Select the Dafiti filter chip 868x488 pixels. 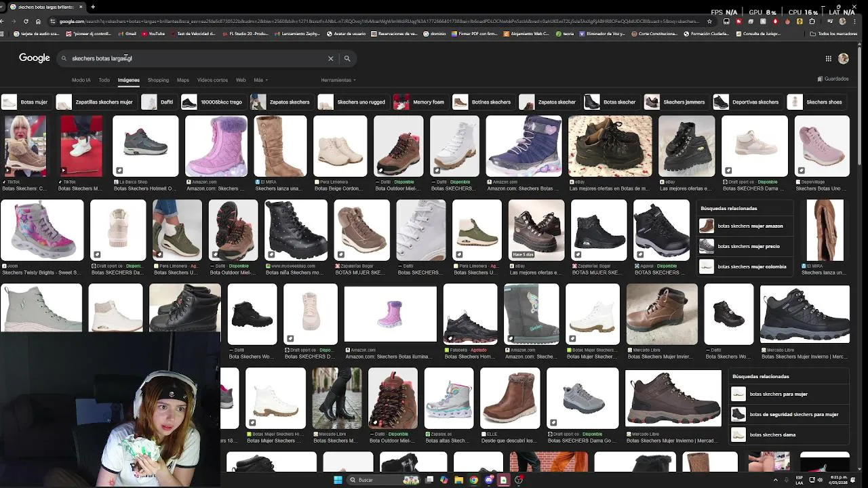click(158, 102)
